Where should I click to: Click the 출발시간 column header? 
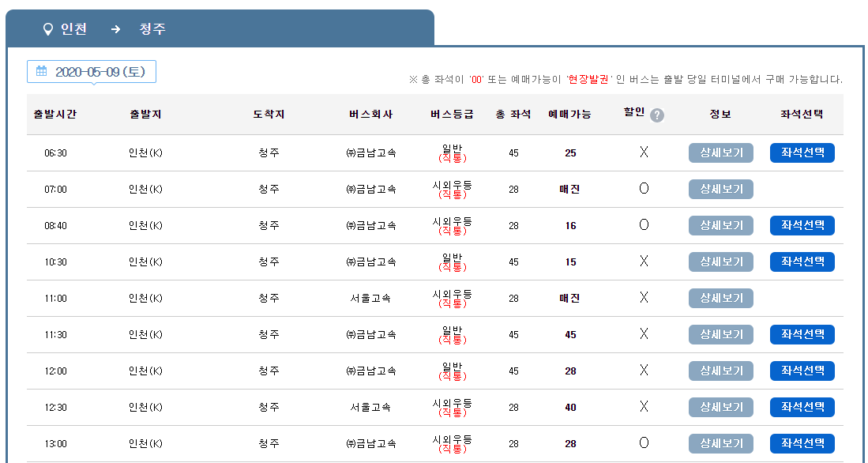pos(55,114)
